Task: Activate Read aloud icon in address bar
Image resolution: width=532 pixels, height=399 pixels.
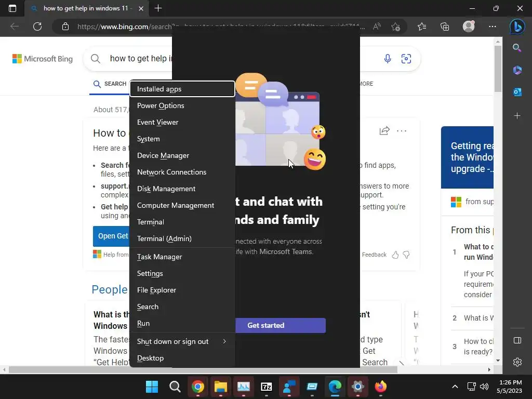Action: pyautogui.click(x=377, y=26)
